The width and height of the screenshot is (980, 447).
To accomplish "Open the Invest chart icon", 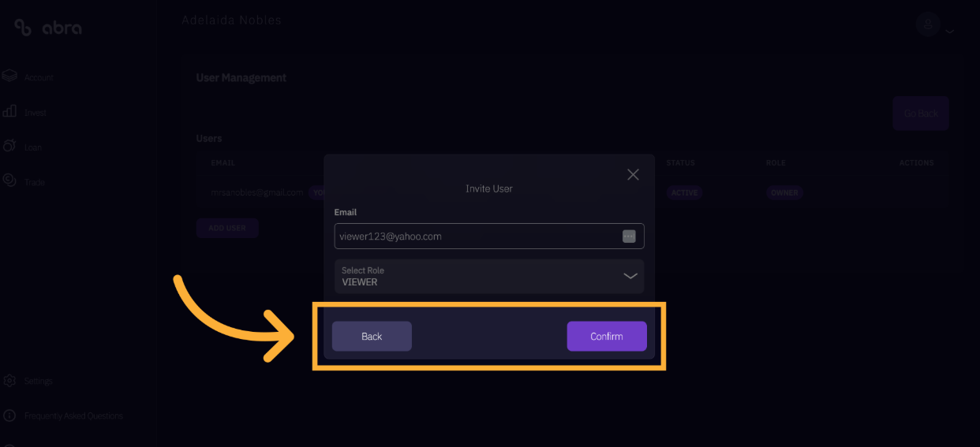I will point(9,111).
